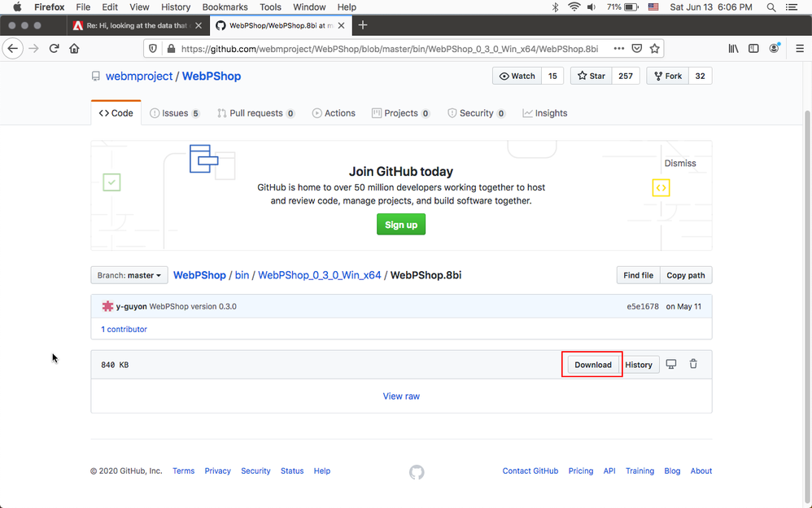Save page to Pocket
The height and width of the screenshot is (508, 812).
pos(637,48)
